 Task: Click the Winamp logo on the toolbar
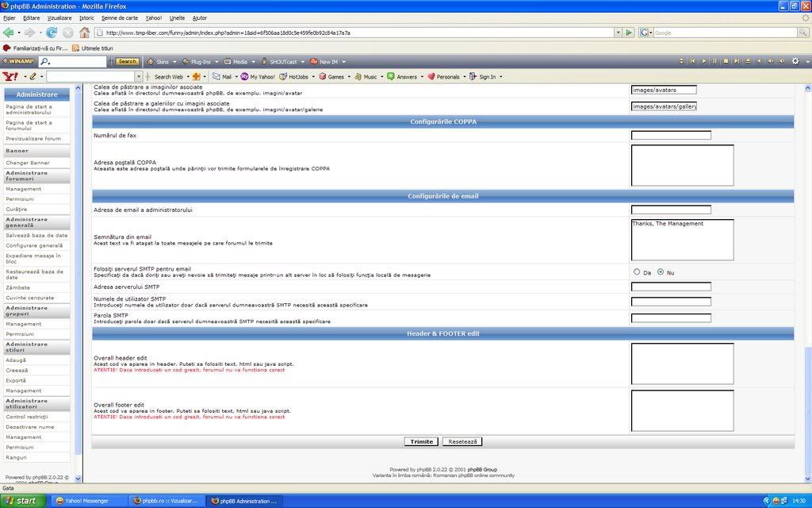(19, 61)
